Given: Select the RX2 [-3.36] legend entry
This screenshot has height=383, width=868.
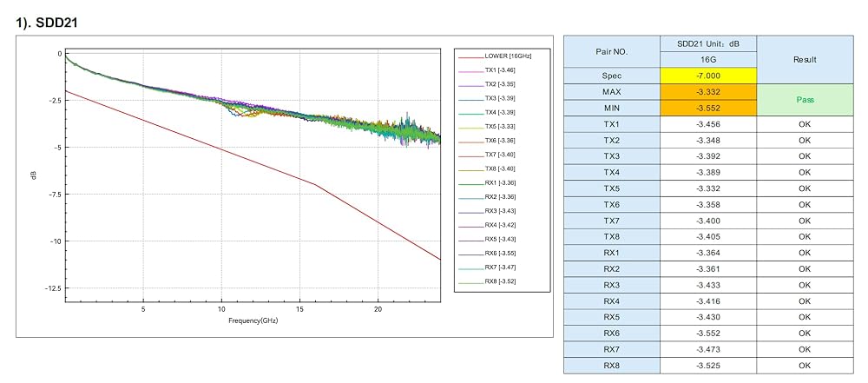Looking at the screenshot, I should pos(486,197).
